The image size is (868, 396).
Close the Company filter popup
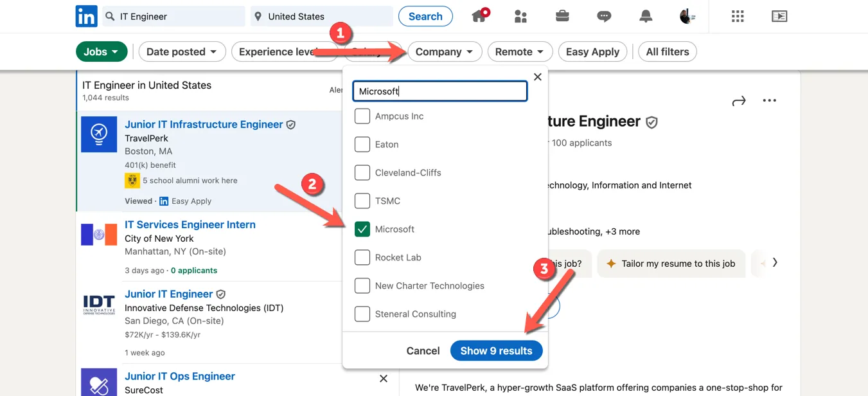click(x=538, y=76)
